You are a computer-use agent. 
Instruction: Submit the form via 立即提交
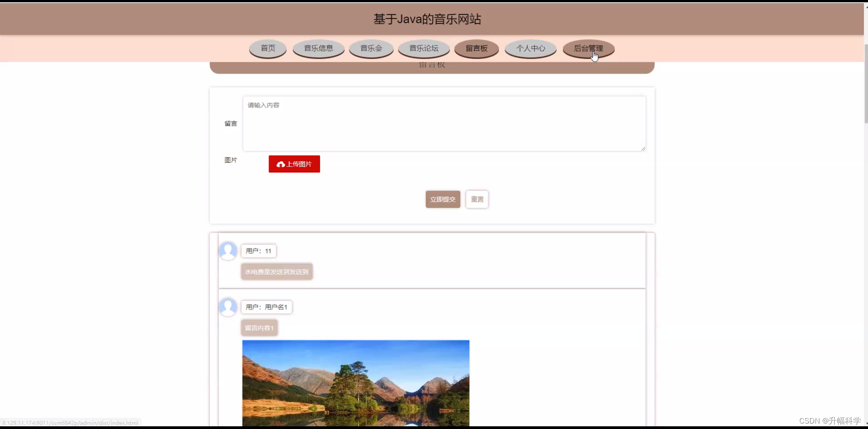[443, 199]
